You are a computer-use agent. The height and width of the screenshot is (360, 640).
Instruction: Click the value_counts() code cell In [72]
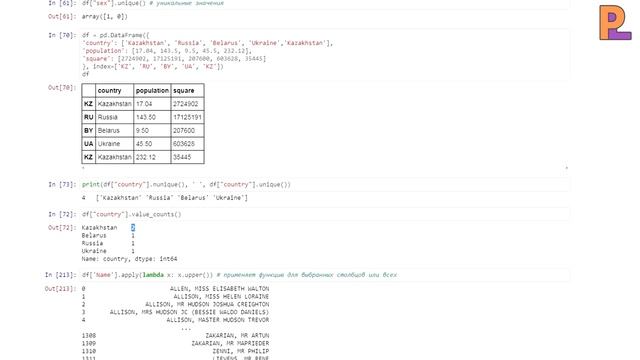pos(324,214)
